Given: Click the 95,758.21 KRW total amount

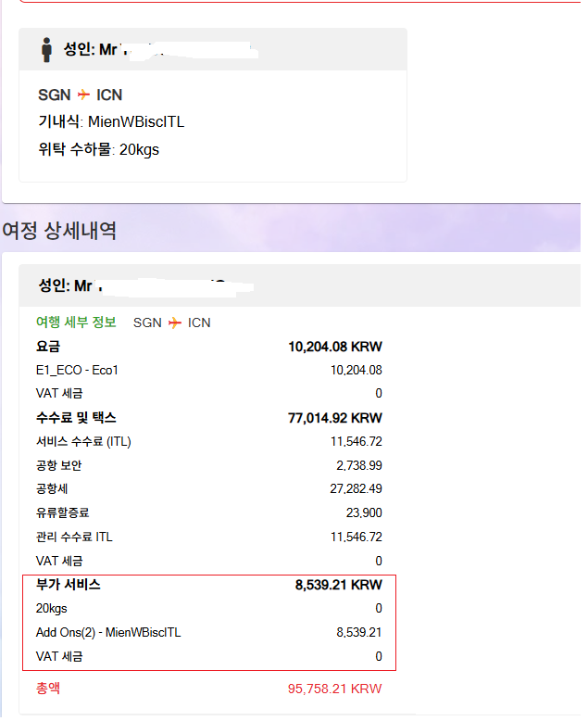Looking at the screenshot, I should click(334, 689).
